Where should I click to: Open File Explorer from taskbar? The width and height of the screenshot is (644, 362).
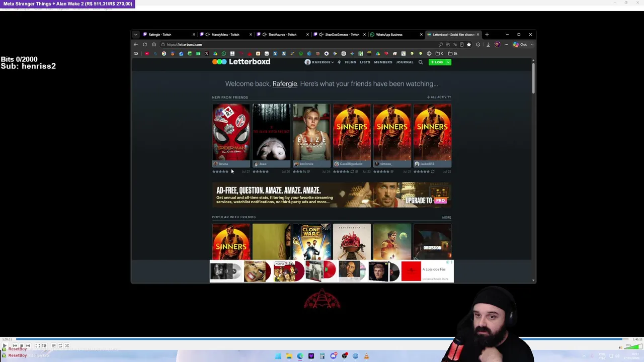point(289,356)
